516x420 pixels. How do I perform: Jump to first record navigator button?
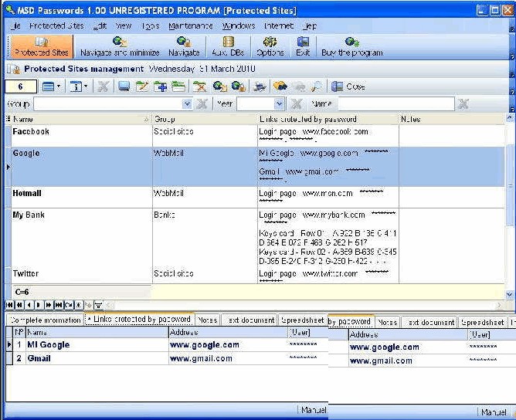click(9, 305)
